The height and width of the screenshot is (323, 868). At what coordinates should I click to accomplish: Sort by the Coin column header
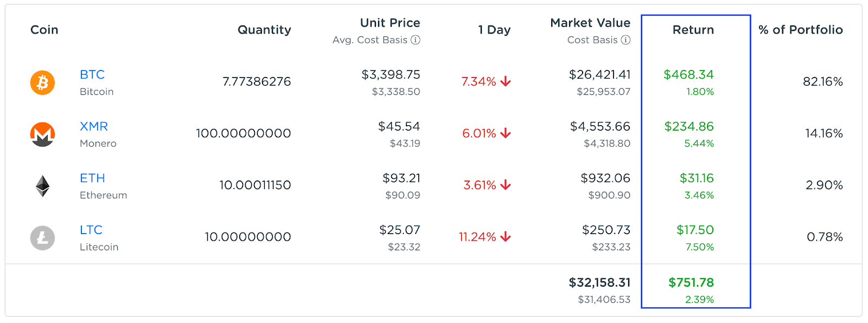point(44,30)
